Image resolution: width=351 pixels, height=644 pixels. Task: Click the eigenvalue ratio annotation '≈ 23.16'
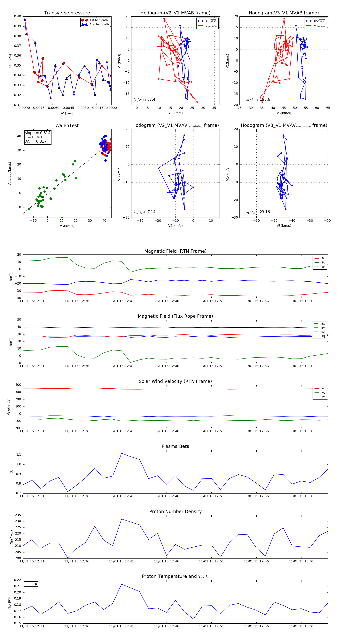[258, 212]
